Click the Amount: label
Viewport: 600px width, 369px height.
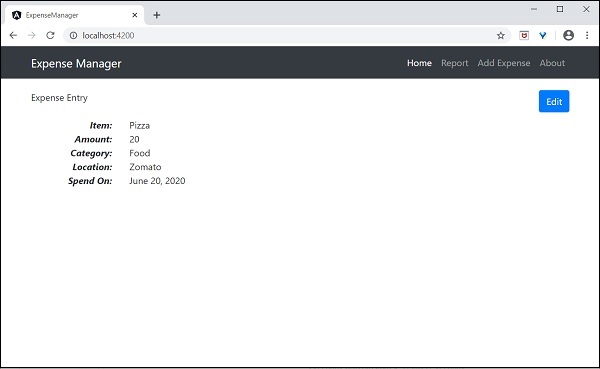click(93, 139)
